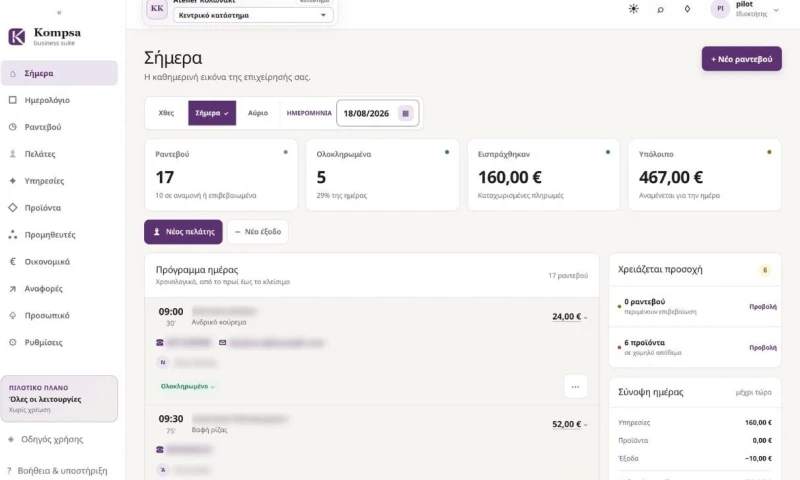Toggle the light/dark theme sun icon
The width and height of the screenshot is (800, 480).
click(x=634, y=9)
